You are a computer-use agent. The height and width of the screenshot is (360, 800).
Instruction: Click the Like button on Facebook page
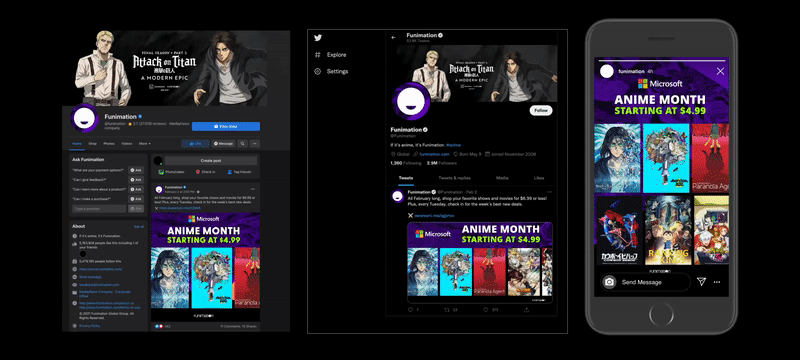pos(195,144)
